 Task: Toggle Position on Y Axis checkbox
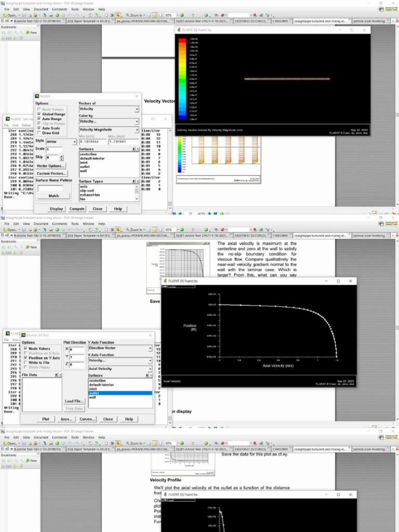click(x=25, y=358)
